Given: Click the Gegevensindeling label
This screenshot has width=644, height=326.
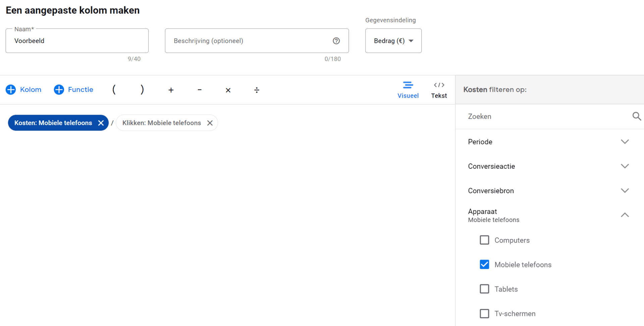Looking at the screenshot, I should click(x=390, y=20).
